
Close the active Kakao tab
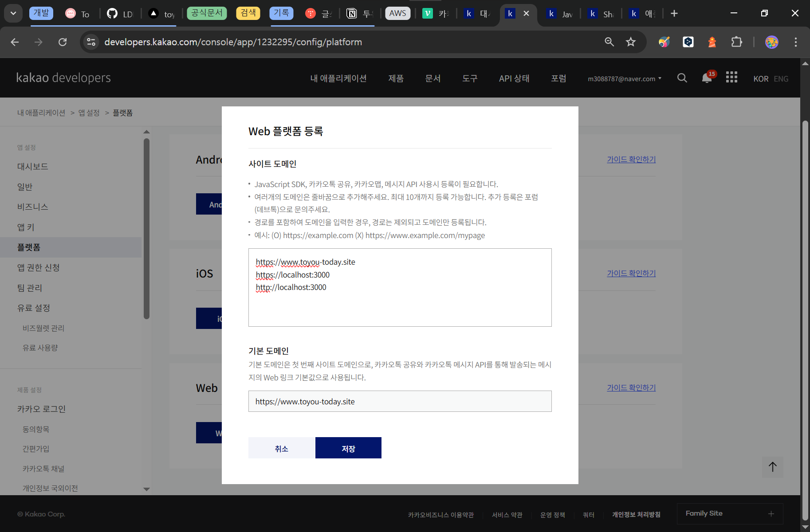tap(526, 14)
